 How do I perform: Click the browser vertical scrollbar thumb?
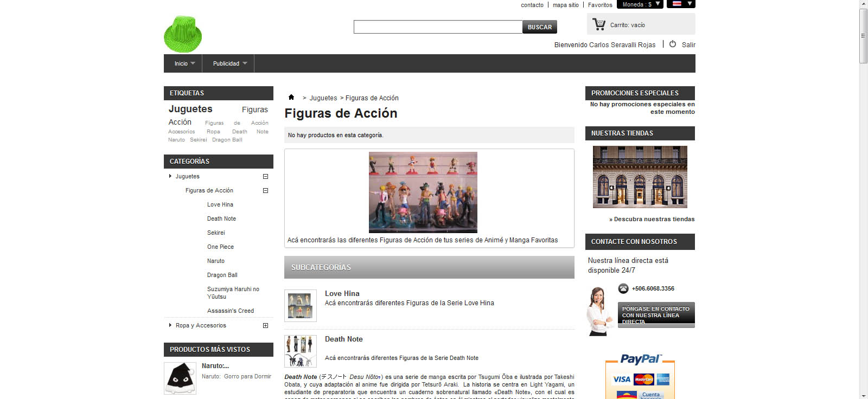pos(864,36)
